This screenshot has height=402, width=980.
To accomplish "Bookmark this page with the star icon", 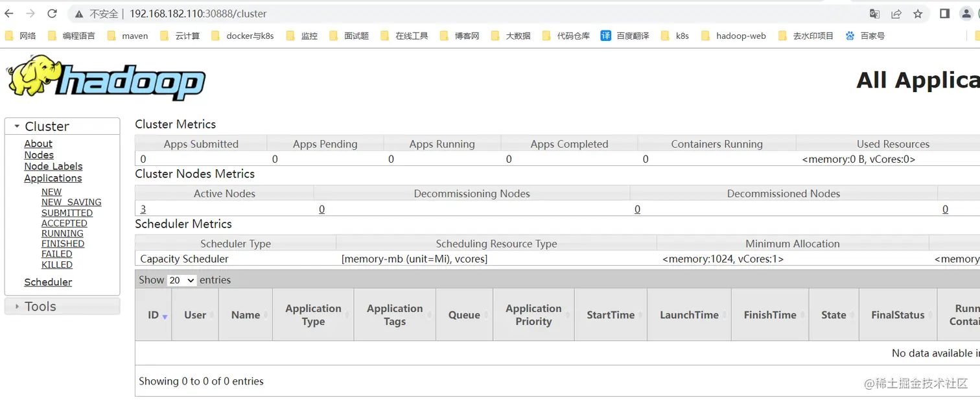I will point(918,14).
